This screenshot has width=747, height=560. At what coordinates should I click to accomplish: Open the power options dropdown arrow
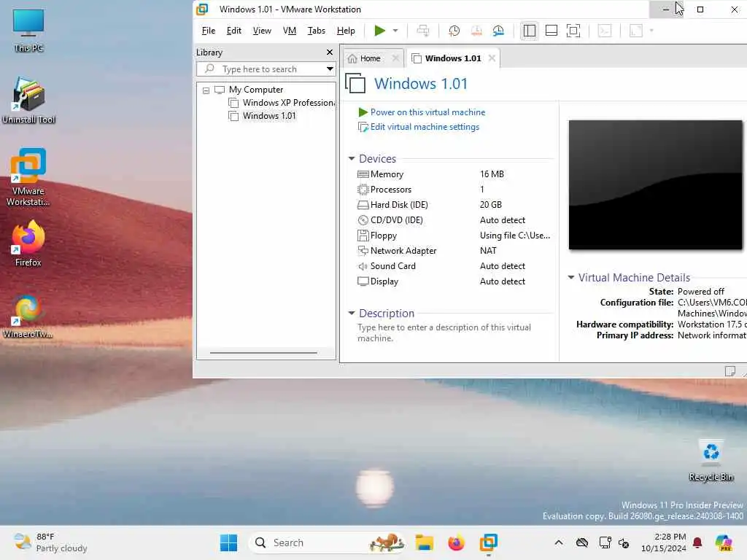(x=395, y=31)
